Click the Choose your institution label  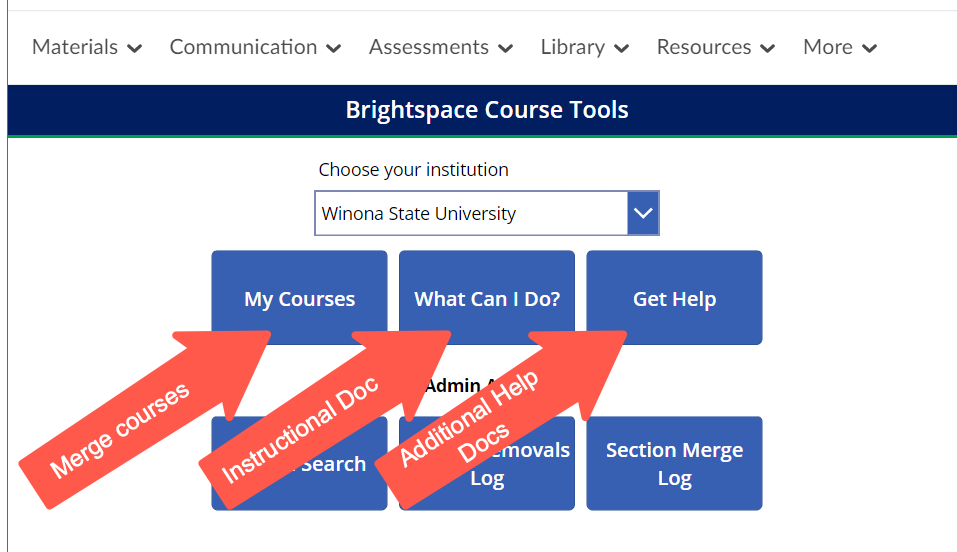[x=413, y=169]
